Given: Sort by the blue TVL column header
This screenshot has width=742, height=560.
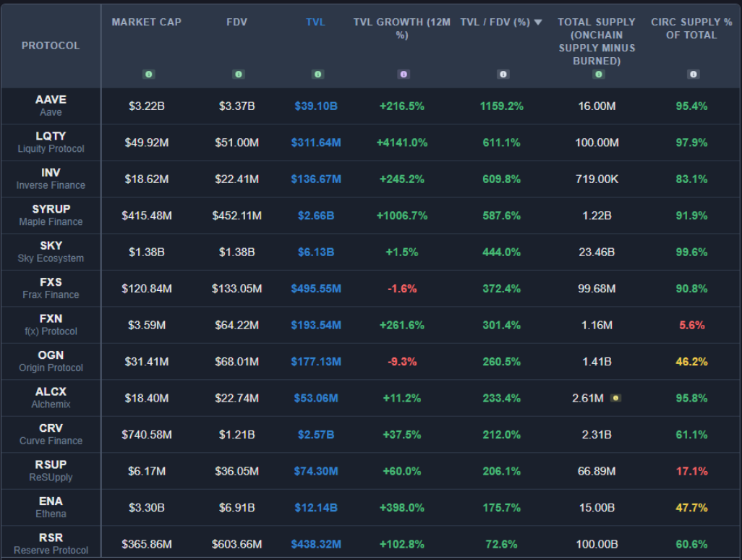Looking at the screenshot, I should tap(315, 22).
